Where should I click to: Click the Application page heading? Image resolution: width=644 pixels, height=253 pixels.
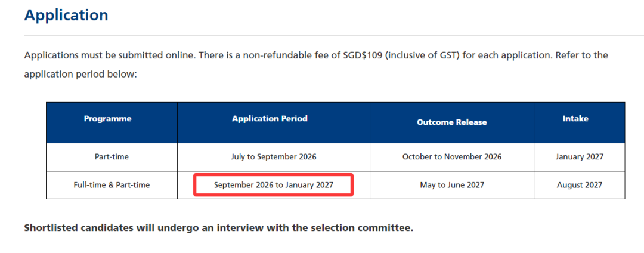click(66, 16)
